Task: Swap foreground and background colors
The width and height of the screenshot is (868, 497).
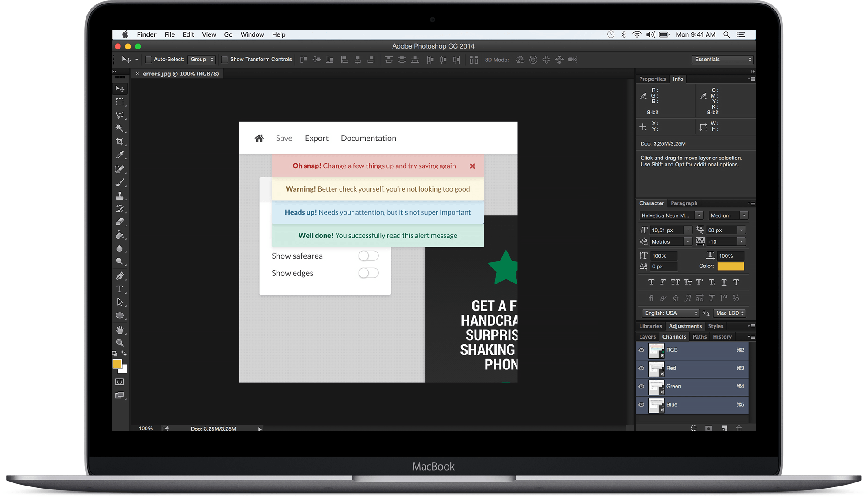Action: [x=124, y=354]
